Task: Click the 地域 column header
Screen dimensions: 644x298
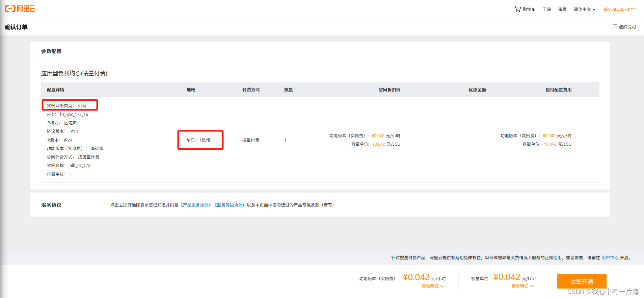Action: pos(191,90)
